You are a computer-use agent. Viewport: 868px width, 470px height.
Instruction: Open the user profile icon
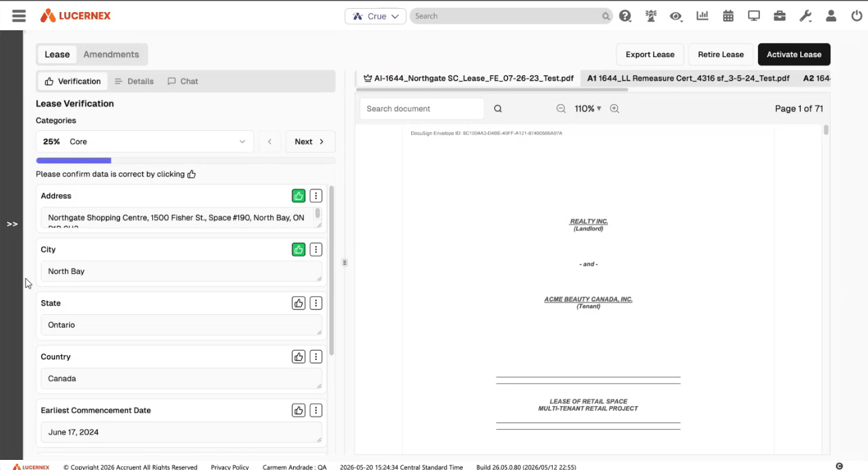point(831,16)
